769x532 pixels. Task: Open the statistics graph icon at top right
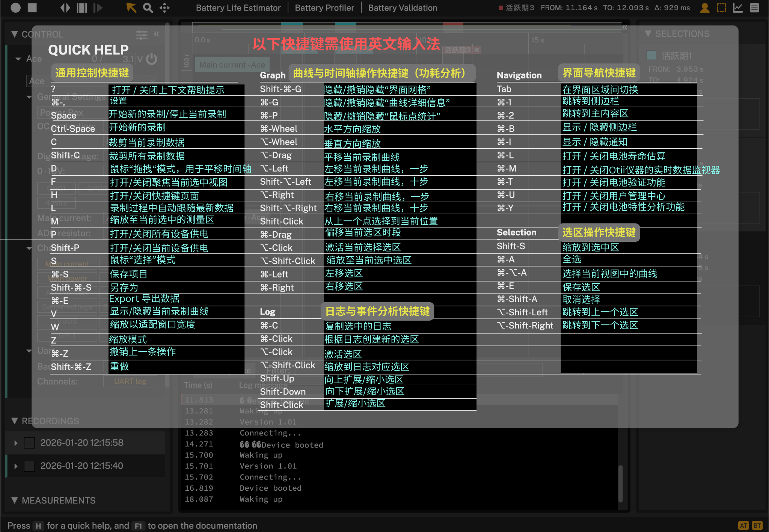tap(737, 8)
